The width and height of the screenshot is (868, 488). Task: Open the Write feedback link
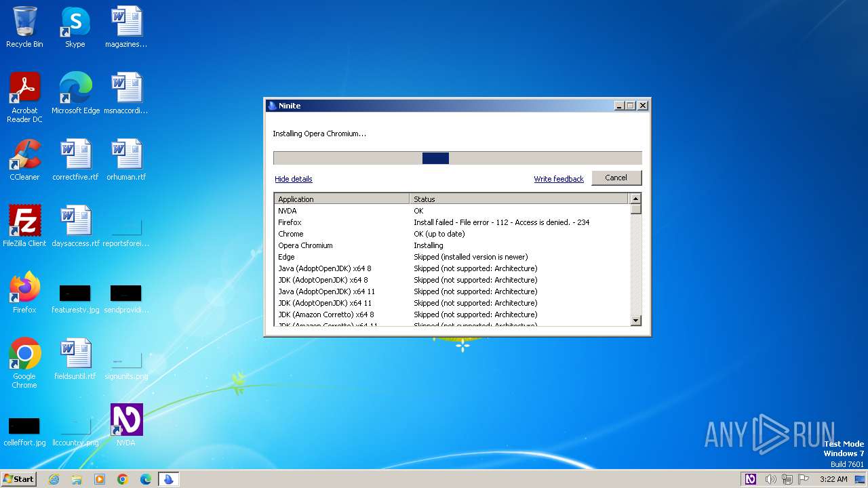click(559, 179)
